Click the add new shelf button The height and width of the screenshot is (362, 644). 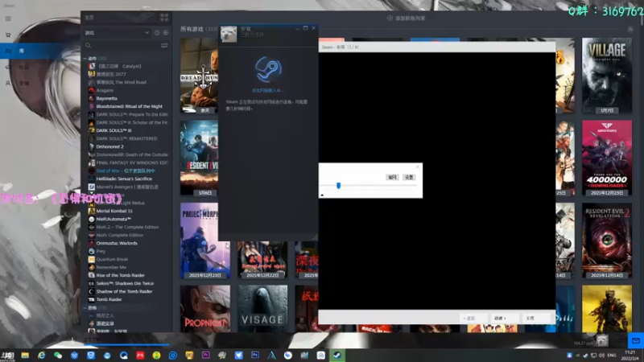coord(407,18)
